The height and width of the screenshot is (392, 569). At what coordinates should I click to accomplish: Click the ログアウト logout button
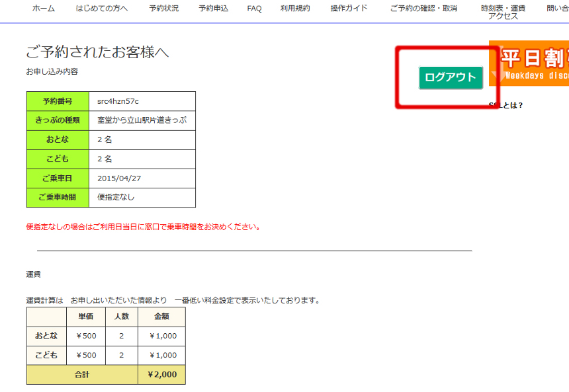click(451, 77)
